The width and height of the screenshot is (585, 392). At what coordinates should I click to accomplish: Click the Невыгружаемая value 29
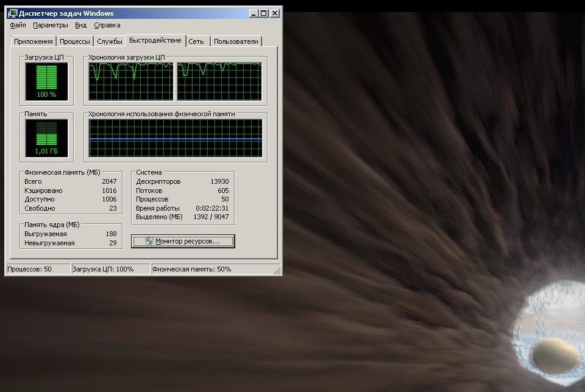pyautogui.click(x=113, y=243)
